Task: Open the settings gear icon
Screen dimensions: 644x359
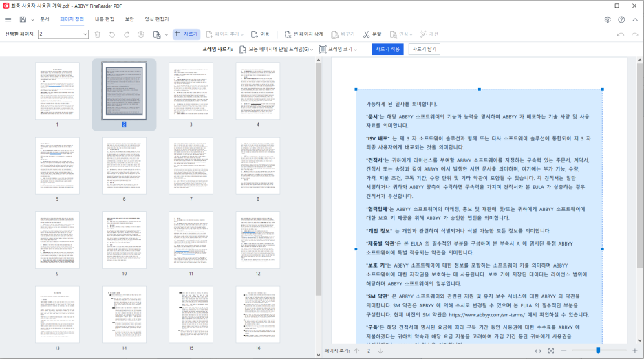Action: pyautogui.click(x=608, y=19)
